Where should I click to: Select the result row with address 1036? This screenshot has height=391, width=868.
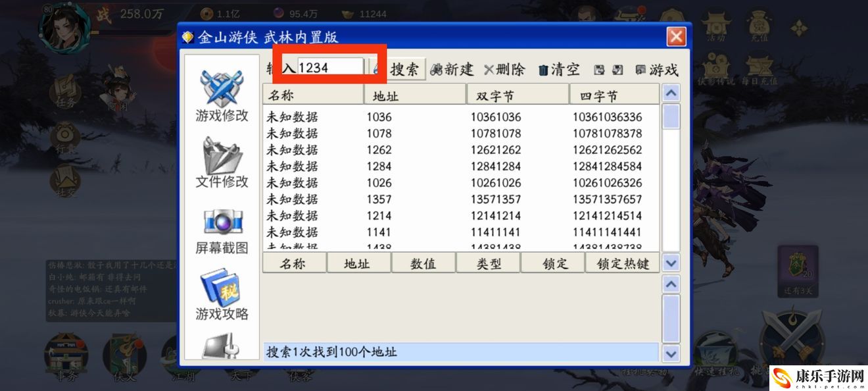[x=461, y=117]
